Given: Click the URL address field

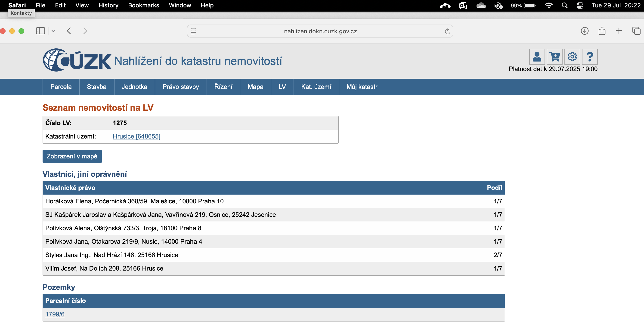Looking at the screenshot, I should [320, 31].
